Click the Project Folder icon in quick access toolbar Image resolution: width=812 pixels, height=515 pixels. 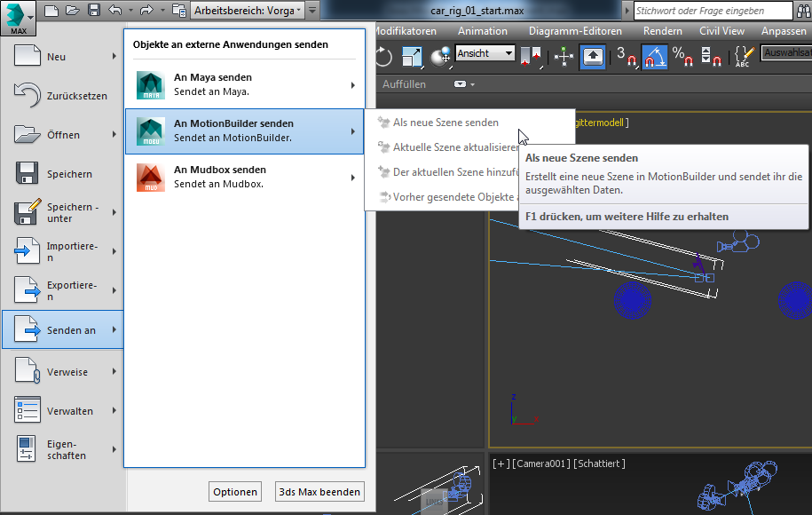pos(178,11)
